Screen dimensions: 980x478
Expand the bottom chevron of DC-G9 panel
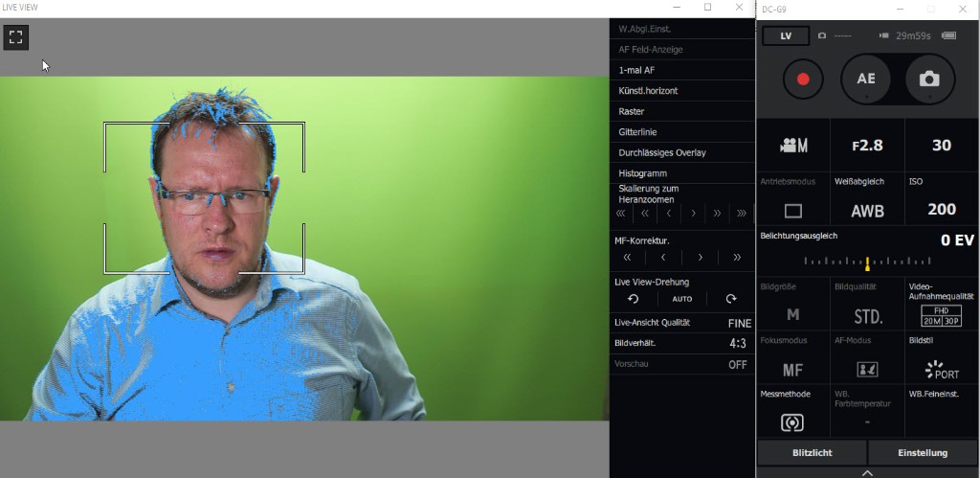click(x=867, y=472)
